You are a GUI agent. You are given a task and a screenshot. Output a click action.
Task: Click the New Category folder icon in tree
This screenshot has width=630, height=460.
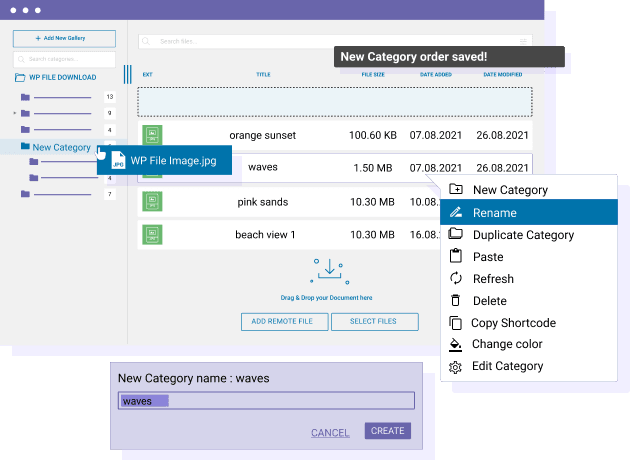(x=24, y=147)
